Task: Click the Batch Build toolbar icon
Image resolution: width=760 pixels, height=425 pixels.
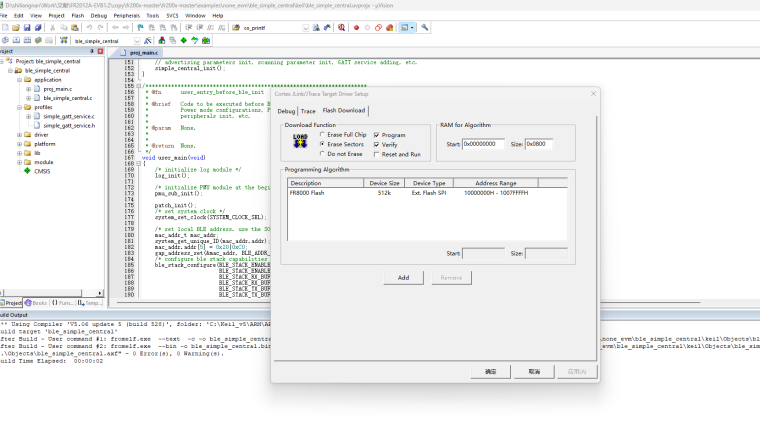Action: pos(38,41)
